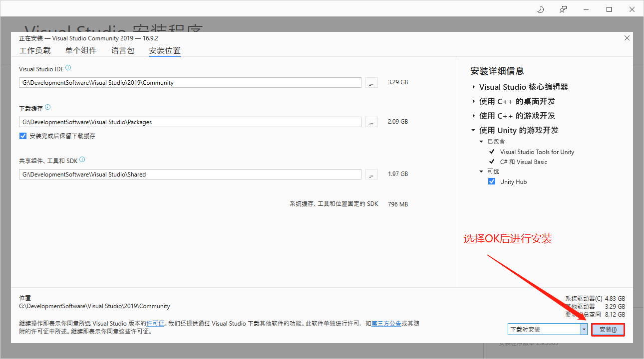
Task: Click the 1.97 GB shared size value
Action: pyautogui.click(x=398, y=174)
